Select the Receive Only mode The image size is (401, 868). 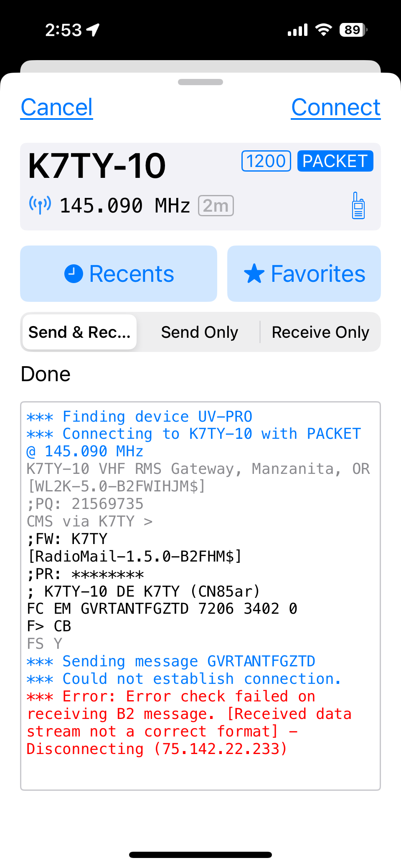pos(320,332)
